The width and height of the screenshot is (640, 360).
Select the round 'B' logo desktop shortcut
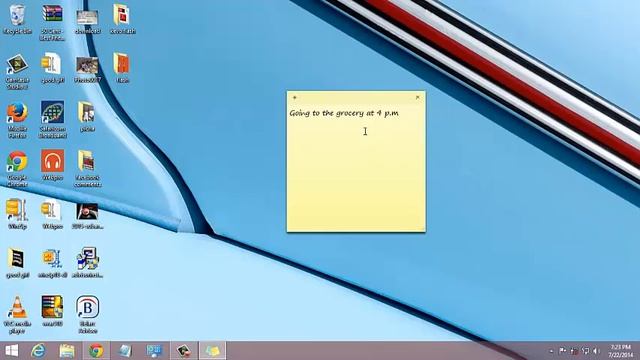pyautogui.click(x=87, y=315)
